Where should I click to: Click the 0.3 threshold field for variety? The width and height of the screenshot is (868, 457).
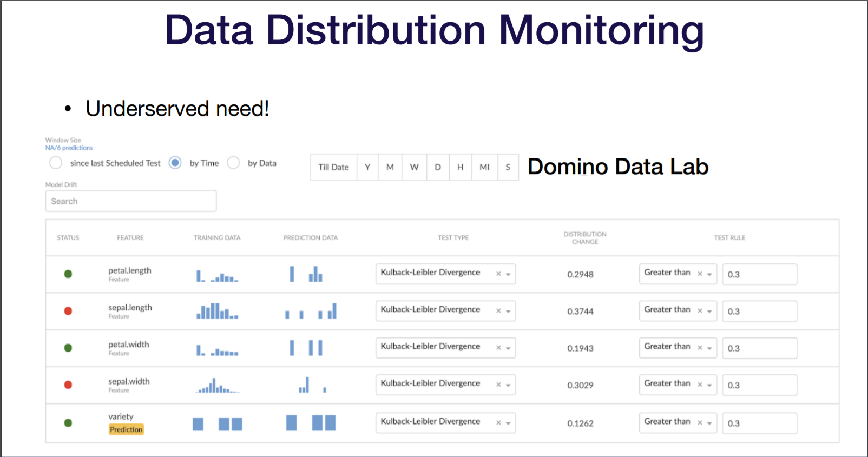759,423
